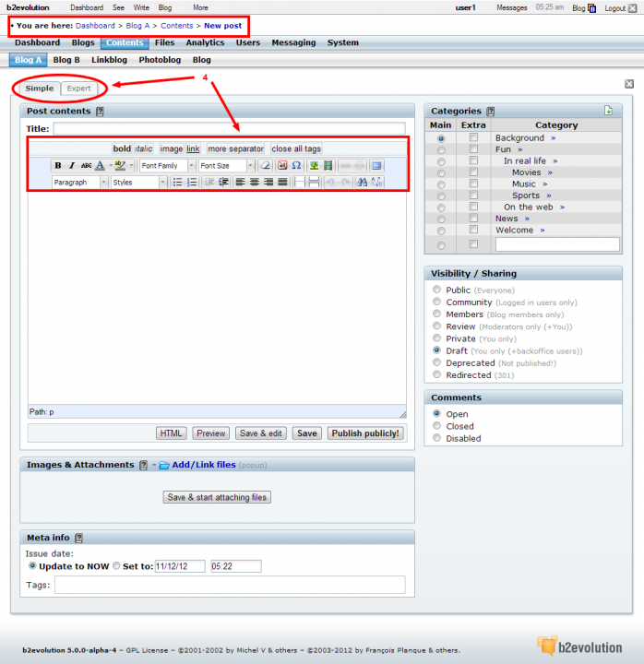Center align the text
Viewport: 644px width, 664px height.
255,182
